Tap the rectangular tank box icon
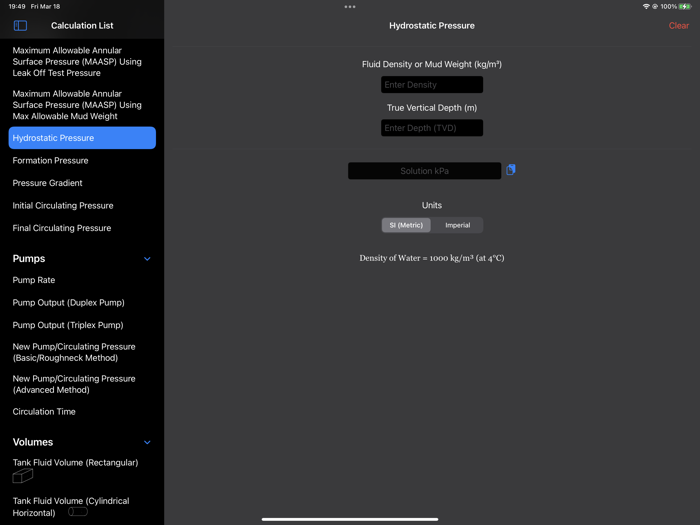 [23, 476]
